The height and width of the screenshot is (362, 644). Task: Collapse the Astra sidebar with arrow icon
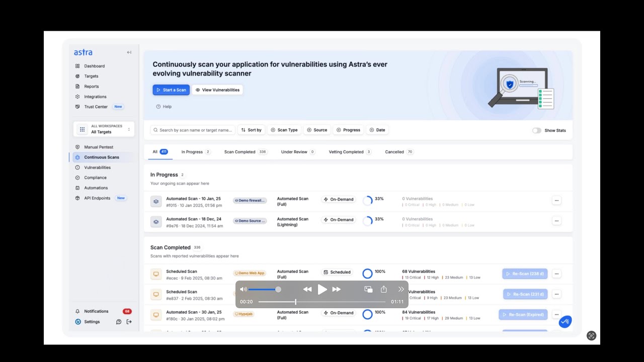pos(129,52)
